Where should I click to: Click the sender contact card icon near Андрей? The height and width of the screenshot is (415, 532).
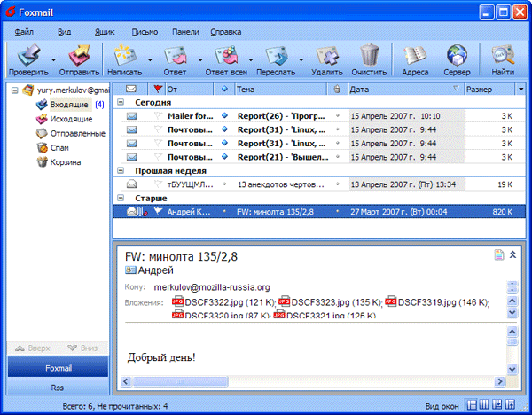(x=130, y=270)
